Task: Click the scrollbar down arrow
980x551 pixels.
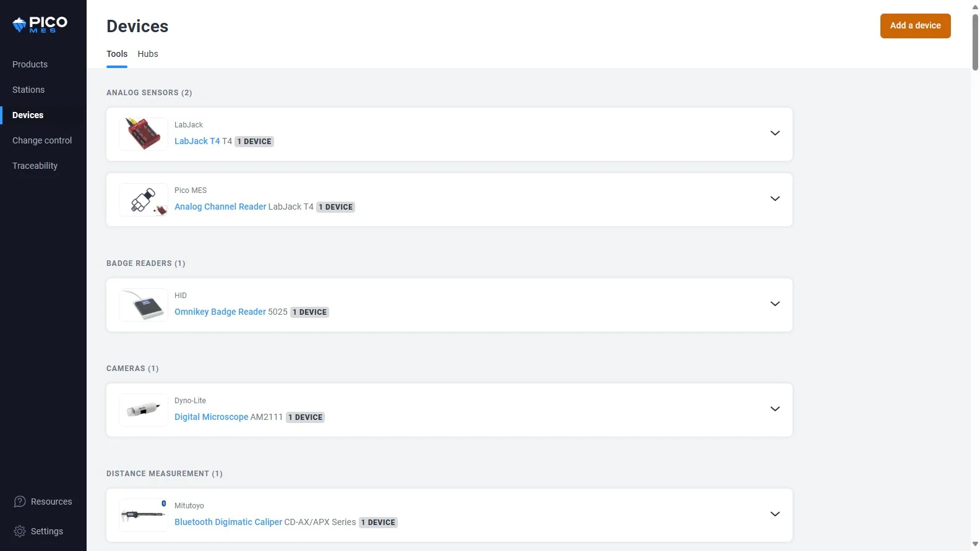Action: point(975,544)
